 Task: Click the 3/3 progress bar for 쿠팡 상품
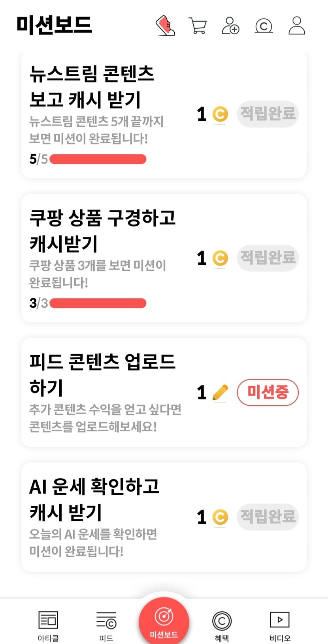(98, 303)
